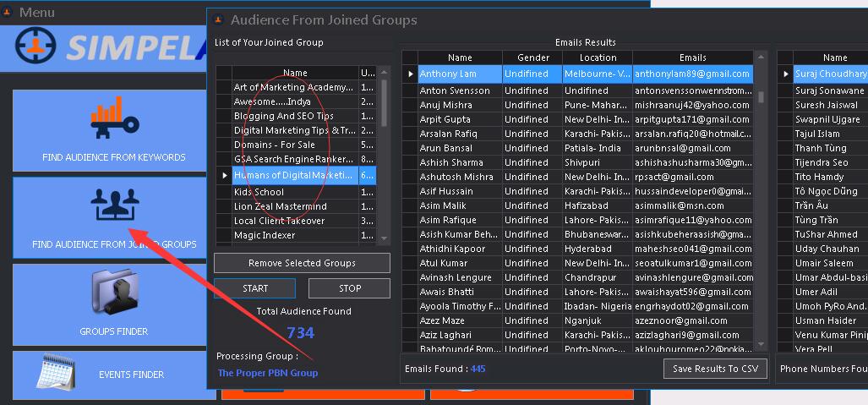This screenshot has height=405, width=868.
Task: Click Tito Hamdy in phone results
Action: click(x=830, y=177)
